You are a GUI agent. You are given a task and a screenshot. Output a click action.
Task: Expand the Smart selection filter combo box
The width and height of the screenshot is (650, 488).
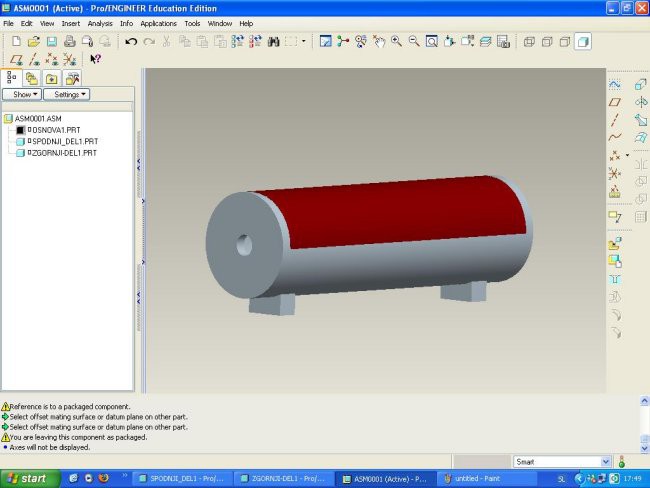(x=562, y=461)
